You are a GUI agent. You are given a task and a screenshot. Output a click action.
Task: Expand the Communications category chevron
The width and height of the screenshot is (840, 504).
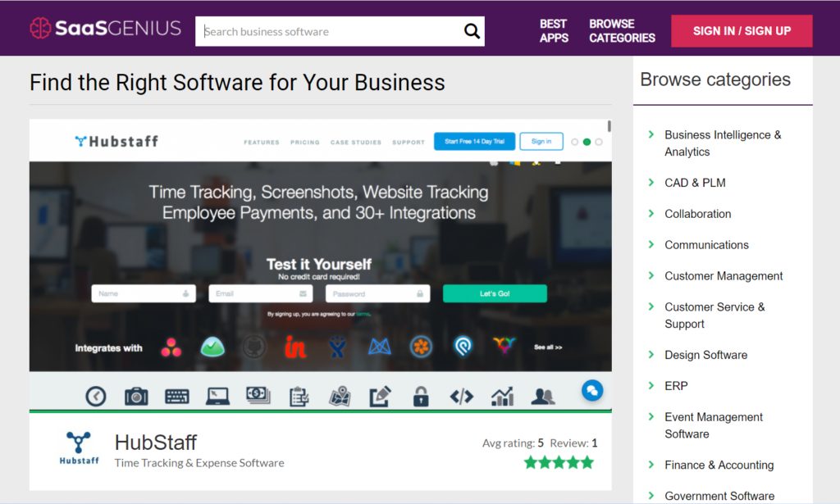click(x=651, y=244)
